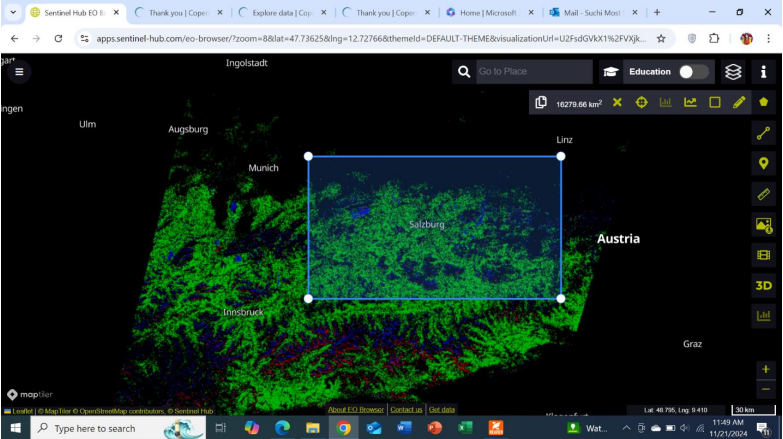Zoom out the map with minus
783x439 pixels.
pos(766,389)
